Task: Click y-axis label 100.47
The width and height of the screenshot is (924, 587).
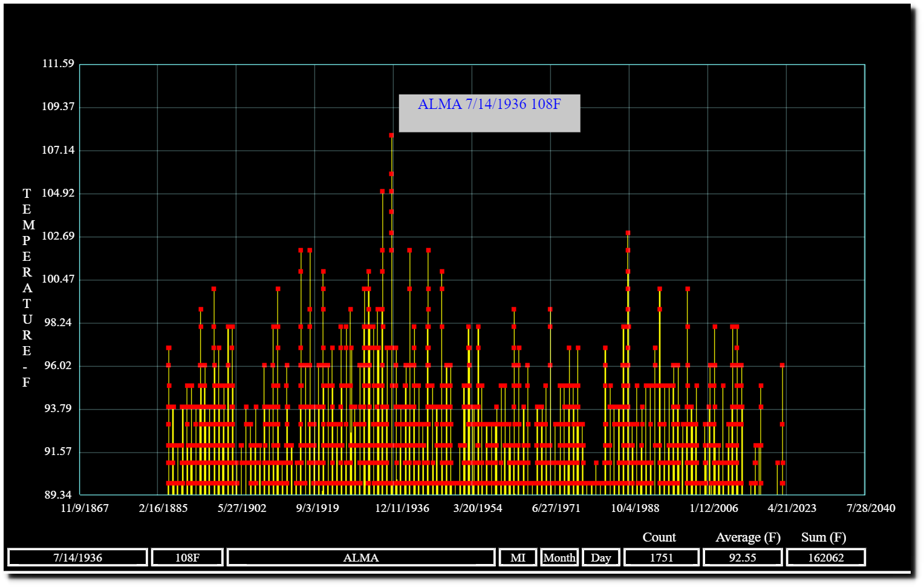Action: click(58, 279)
